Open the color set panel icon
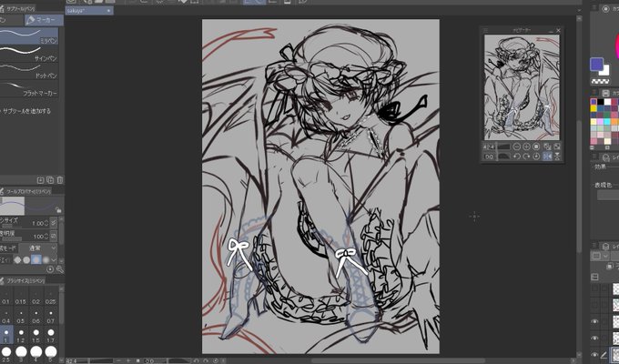This screenshot has width=619, height=364. pos(605,93)
